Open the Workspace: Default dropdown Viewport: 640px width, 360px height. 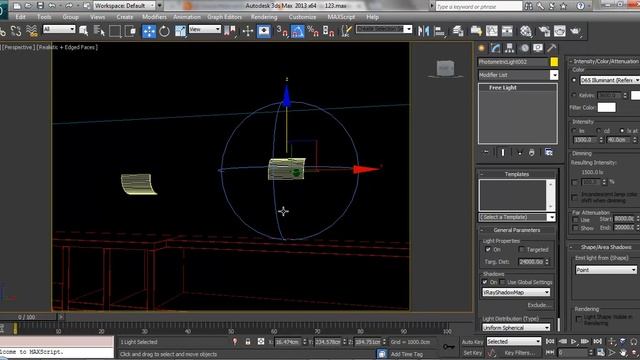pyautogui.click(x=124, y=6)
